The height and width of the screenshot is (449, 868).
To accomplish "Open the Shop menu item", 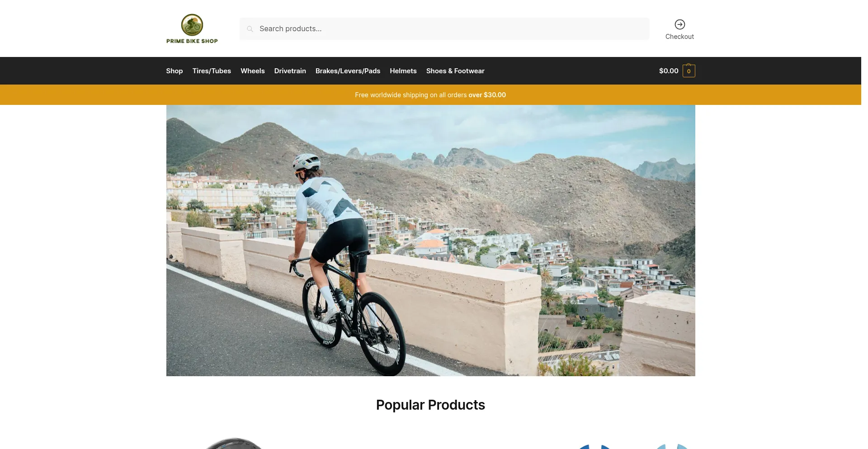I will (x=174, y=71).
